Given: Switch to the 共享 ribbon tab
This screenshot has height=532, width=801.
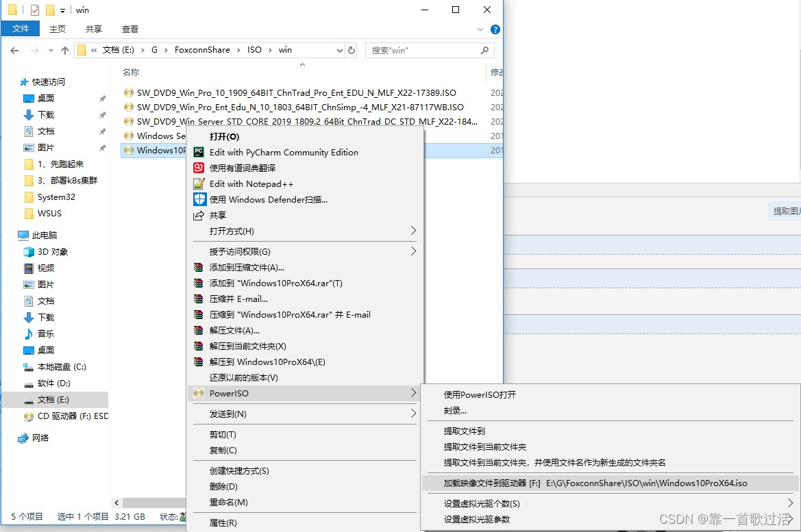Looking at the screenshot, I should (94, 29).
